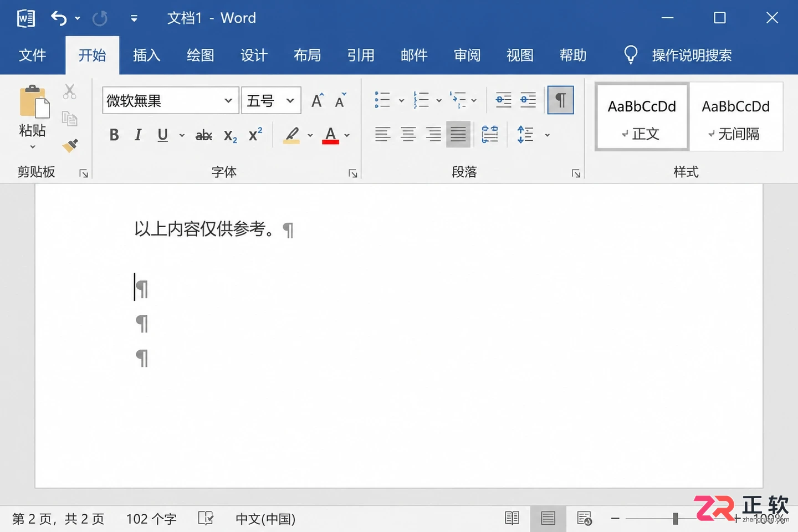Expand the 粘贴 dropdown arrow
This screenshot has width=798, height=532.
pyautogui.click(x=33, y=147)
